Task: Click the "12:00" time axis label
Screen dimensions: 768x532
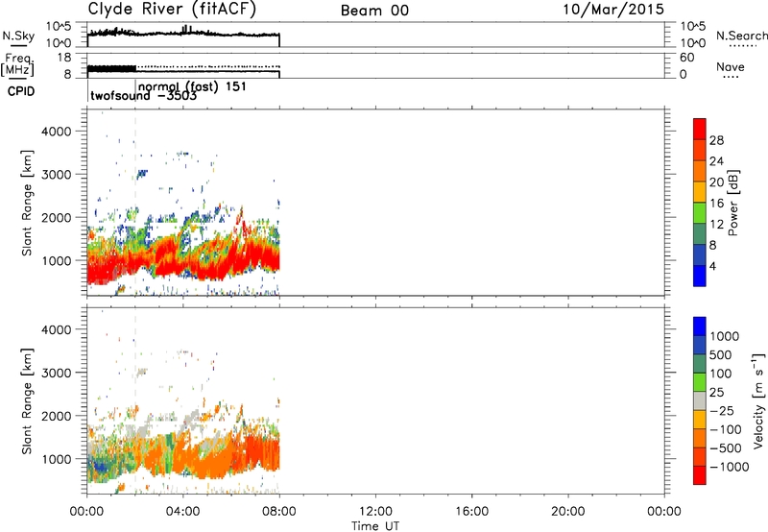Action: point(375,512)
